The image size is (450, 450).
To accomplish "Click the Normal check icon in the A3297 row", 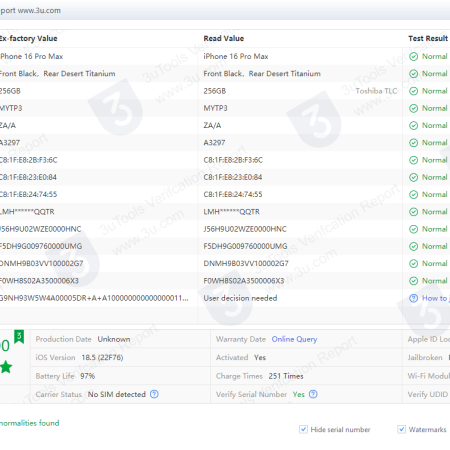I will [x=413, y=143].
